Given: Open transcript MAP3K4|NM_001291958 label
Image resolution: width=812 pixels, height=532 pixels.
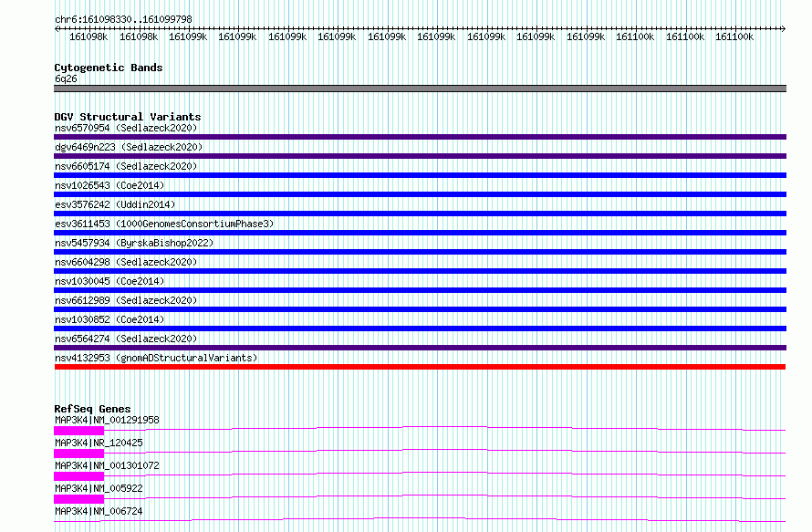Looking at the screenshot, I should (x=107, y=420).
